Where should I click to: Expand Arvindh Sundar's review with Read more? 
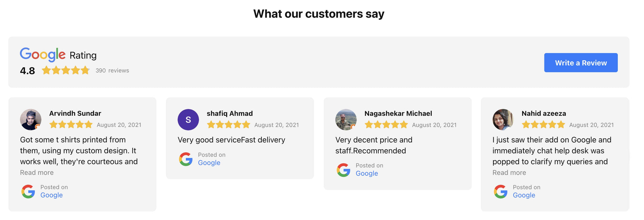[x=37, y=173]
